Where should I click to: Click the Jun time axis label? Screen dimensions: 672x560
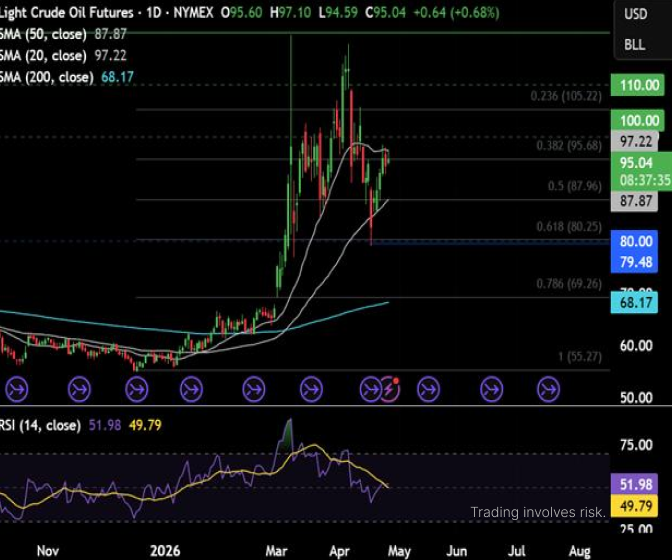coord(456,551)
